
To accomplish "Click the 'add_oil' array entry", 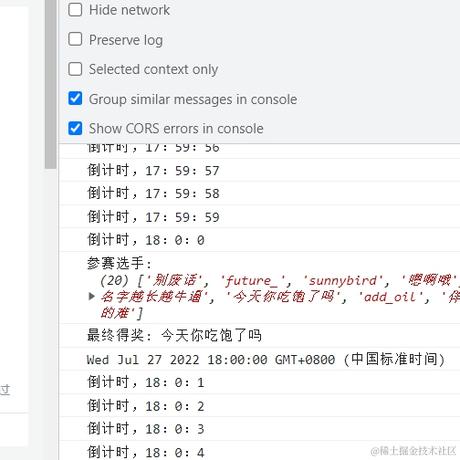I will 390,297.
